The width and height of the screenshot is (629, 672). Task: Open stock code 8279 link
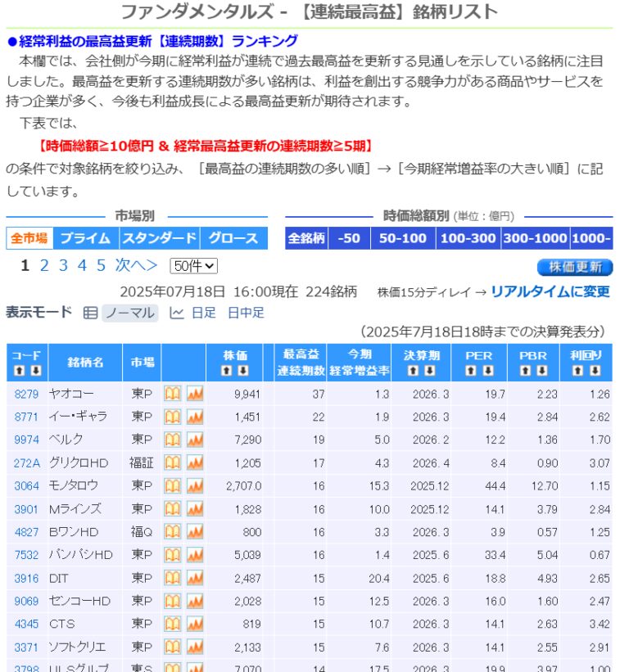26,394
